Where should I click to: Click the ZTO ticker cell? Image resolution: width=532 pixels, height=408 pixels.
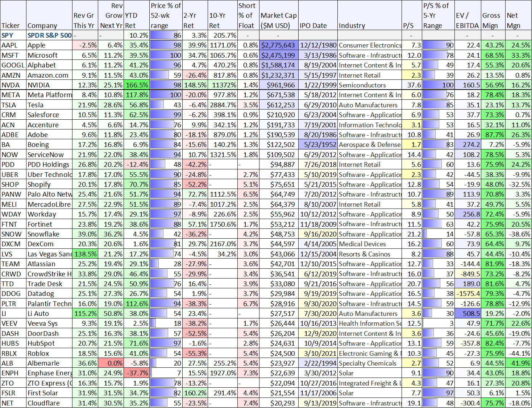pos(13,383)
